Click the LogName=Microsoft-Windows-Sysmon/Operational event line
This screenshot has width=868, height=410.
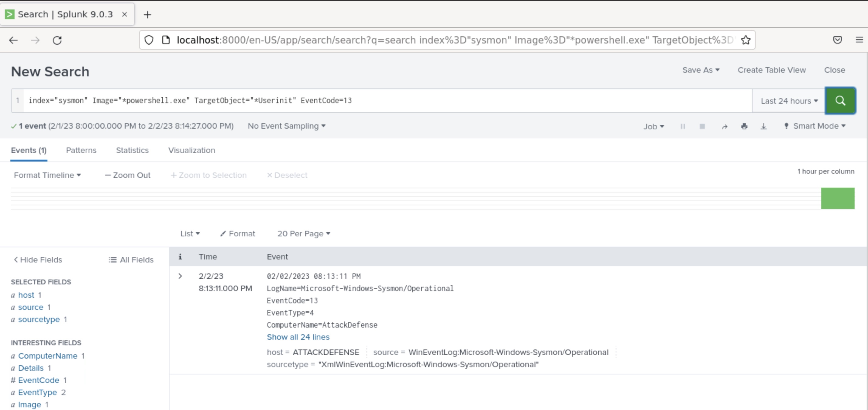click(360, 289)
